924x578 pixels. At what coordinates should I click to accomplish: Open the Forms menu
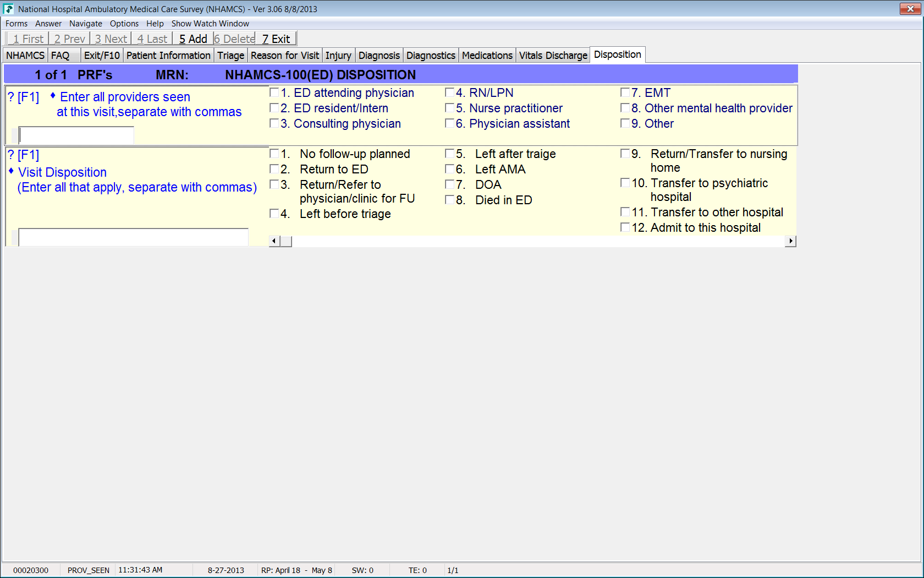click(16, 24)
